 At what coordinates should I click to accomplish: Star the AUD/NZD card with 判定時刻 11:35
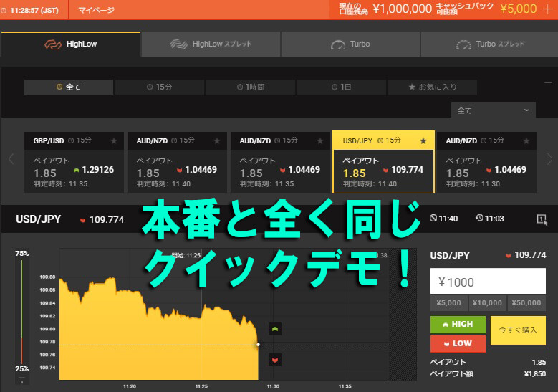[320, 141]
